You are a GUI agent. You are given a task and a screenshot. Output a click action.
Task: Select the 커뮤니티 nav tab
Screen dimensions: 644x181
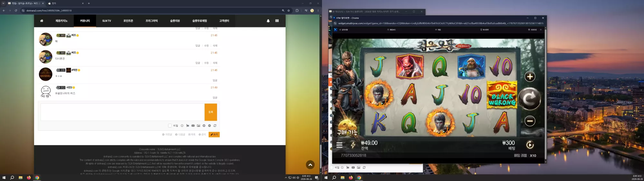pos(85,21)
